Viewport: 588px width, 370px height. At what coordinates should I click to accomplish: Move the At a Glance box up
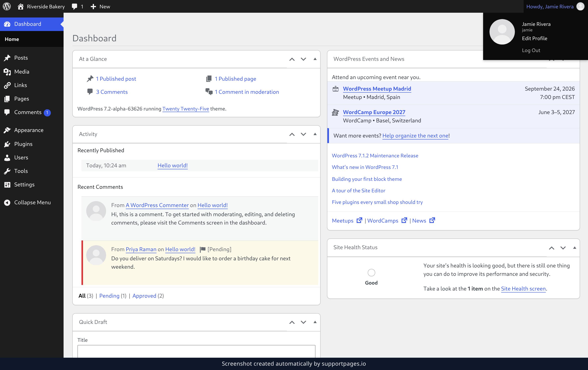coord(292,59)
